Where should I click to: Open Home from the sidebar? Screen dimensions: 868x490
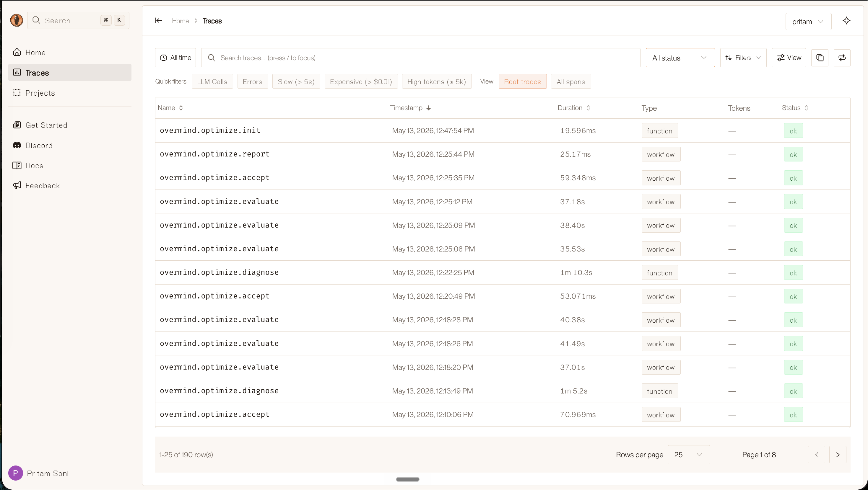70,52
